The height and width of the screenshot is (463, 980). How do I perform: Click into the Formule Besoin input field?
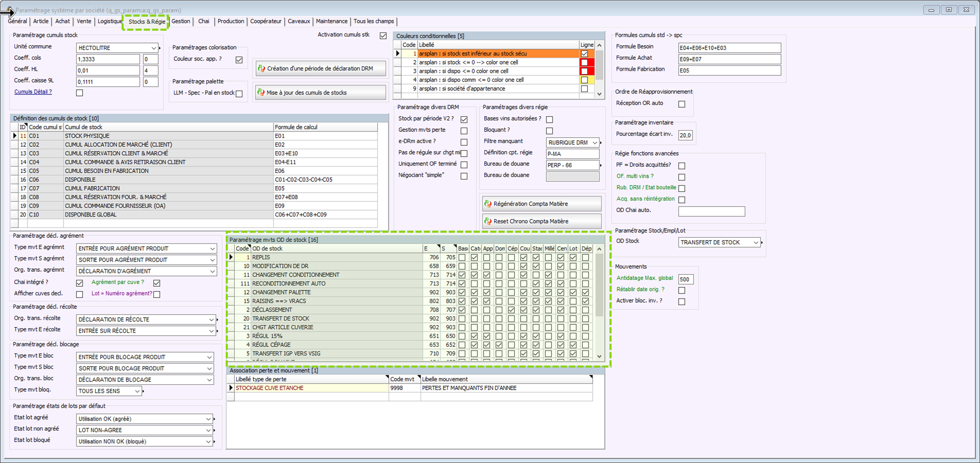point(729,48)
